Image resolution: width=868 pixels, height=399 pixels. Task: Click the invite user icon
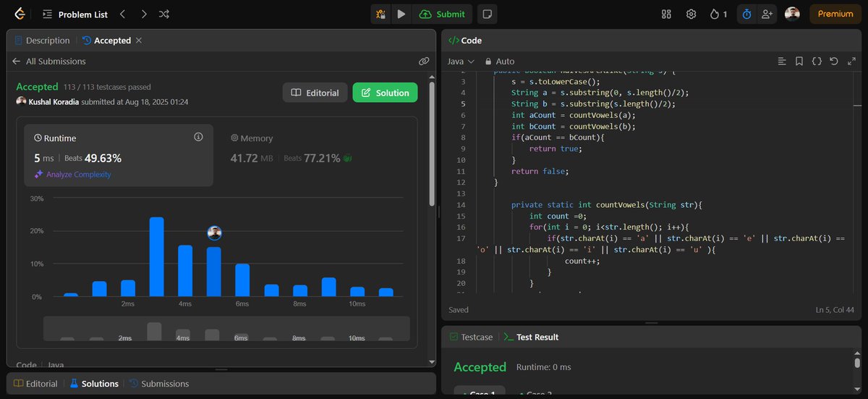coord(767,14)
